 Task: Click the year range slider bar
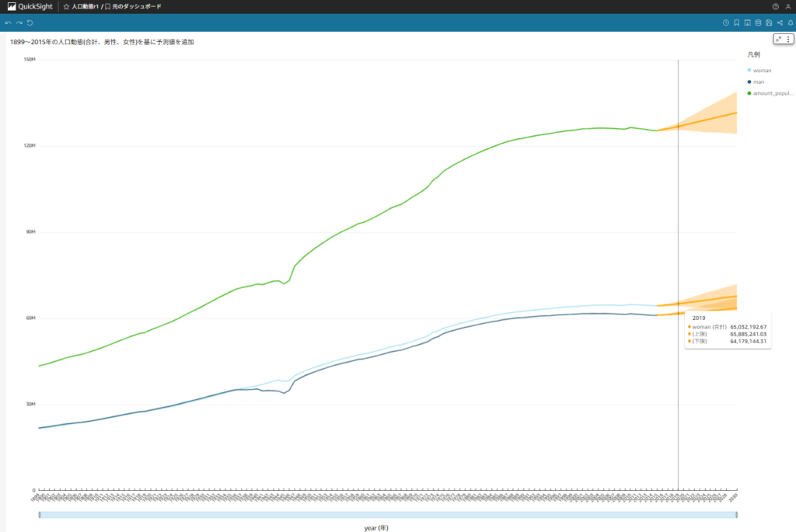(x=387, y=515)
